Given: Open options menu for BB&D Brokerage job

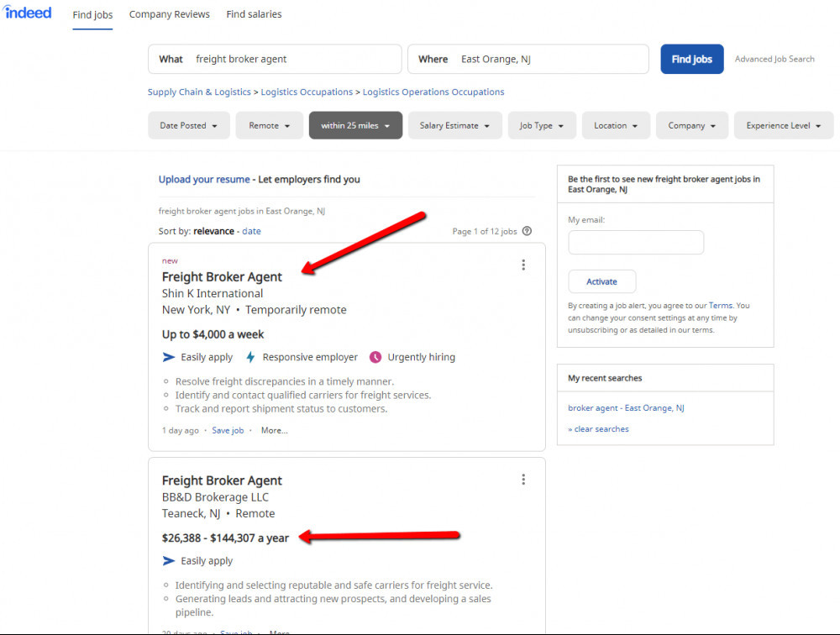Looking at the screenshot, I should [523, 479].
